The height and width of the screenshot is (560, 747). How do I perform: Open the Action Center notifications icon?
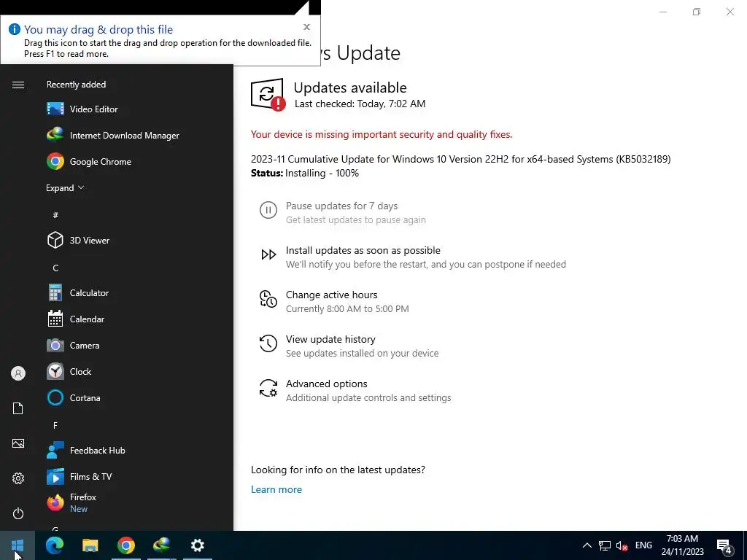point(724,547)
